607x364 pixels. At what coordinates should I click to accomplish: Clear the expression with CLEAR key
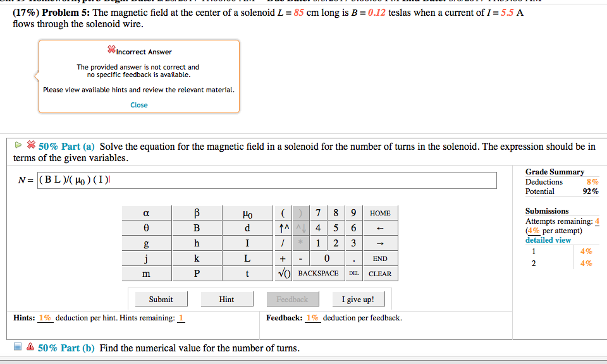[380, 274]
